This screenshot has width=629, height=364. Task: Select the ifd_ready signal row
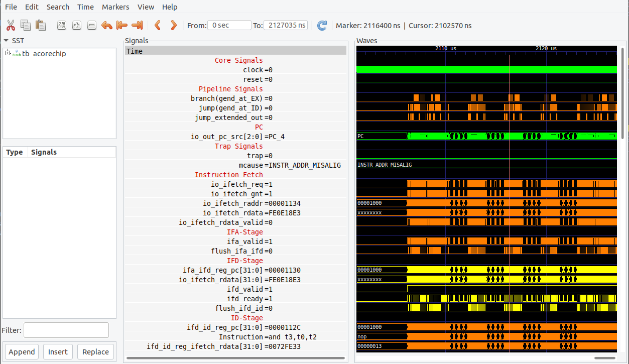coord(235,299)
